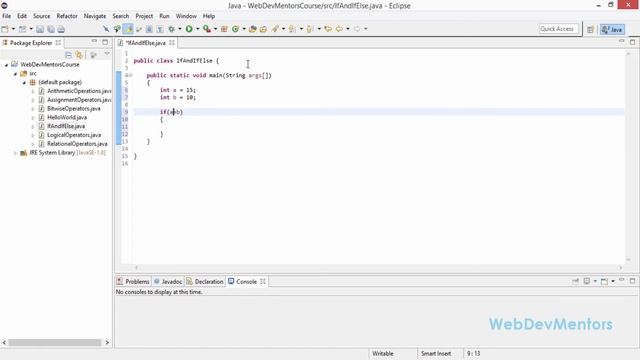
Task: Minimize the Console view panel
Action: (622, 281)
